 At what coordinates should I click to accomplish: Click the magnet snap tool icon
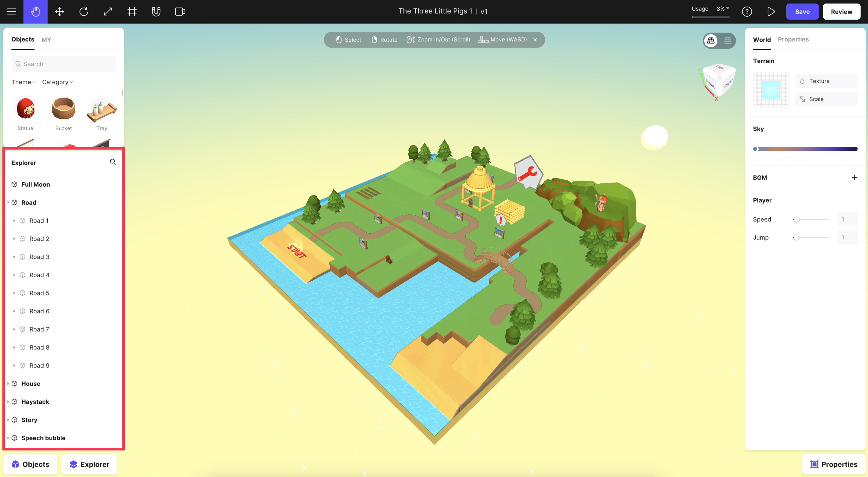(156, 12)
